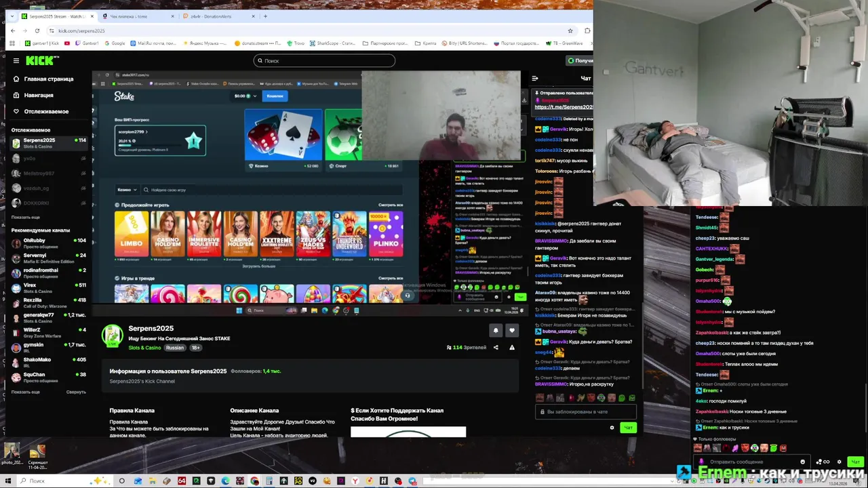Screen dimensions: 868x488
Task: Open recommended channel gymskin
Action: (x=49, y=348)
